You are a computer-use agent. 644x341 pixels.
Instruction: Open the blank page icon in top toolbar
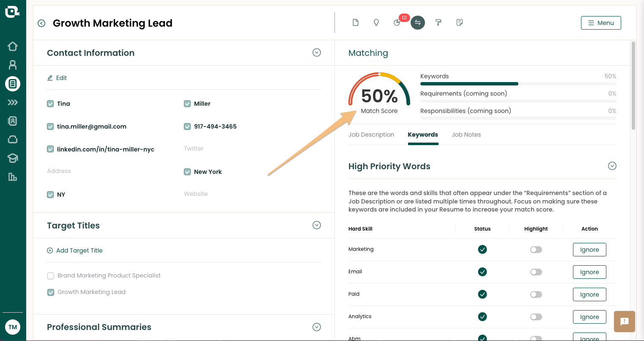point(356,22)
